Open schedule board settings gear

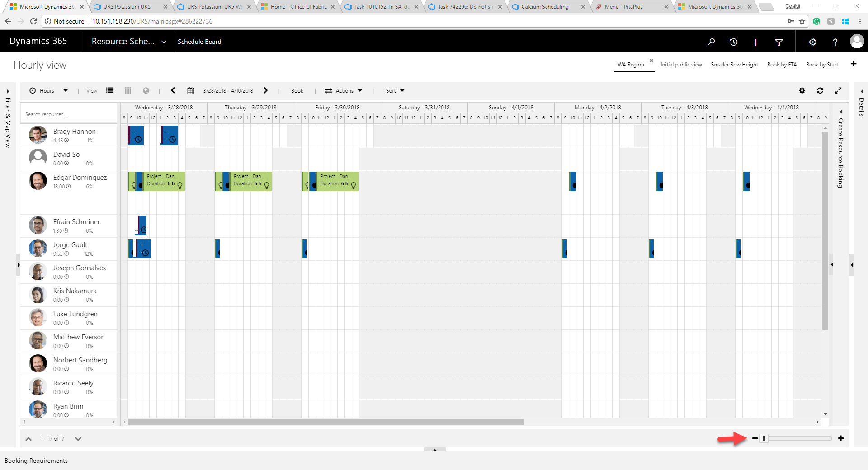[802, 90]
